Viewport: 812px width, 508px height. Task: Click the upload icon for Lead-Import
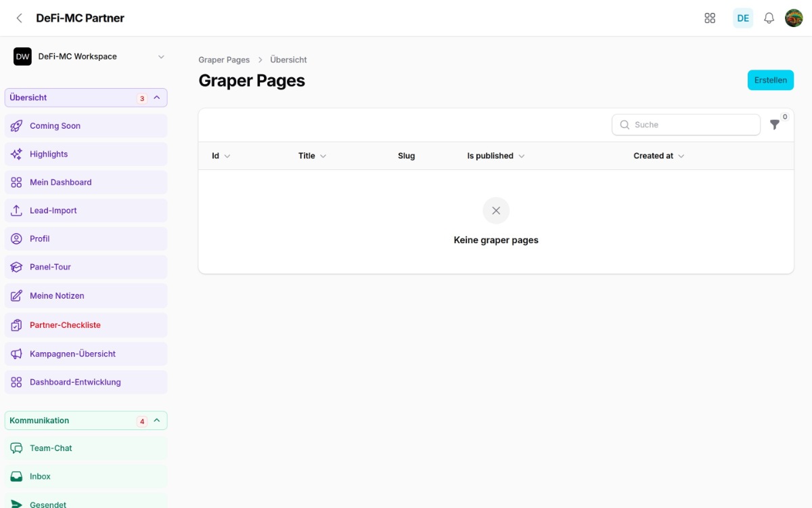17,211
